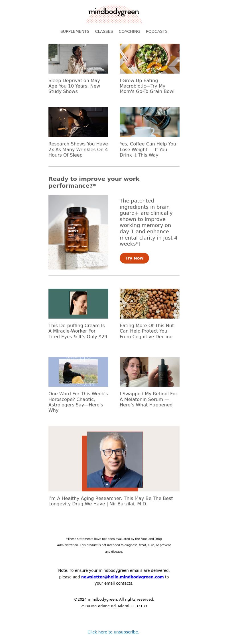Open the SUPPLEMENTS menu link
Viewport: 228px width, 644px height.
tap(75, 31)
